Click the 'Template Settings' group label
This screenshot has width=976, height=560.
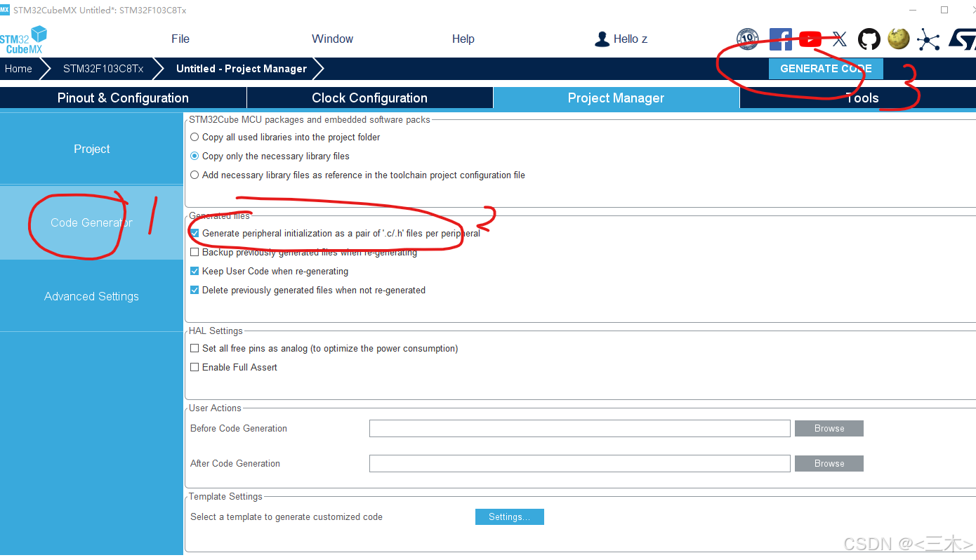coord(225,496)
